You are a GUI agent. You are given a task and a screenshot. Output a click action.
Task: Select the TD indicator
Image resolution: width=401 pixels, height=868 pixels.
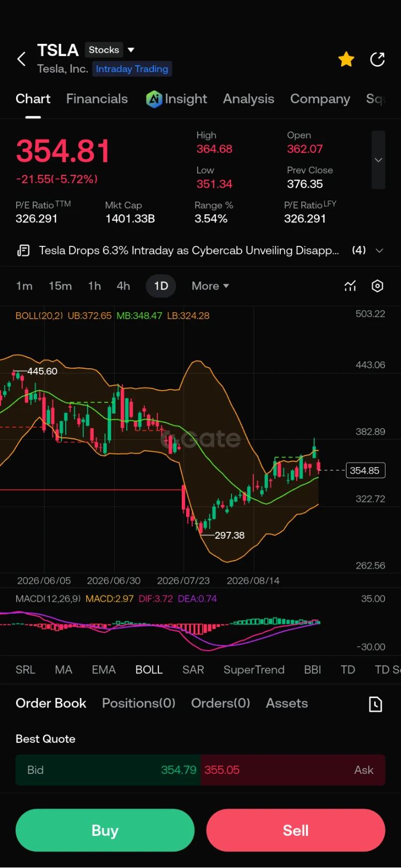[x=348, y=670]
